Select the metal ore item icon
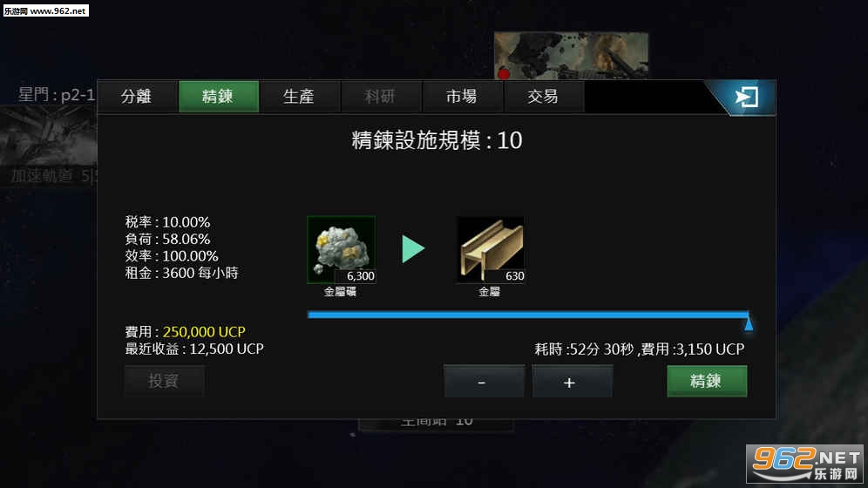The height and width of the screenshot is (488, 868). [341, 249]
